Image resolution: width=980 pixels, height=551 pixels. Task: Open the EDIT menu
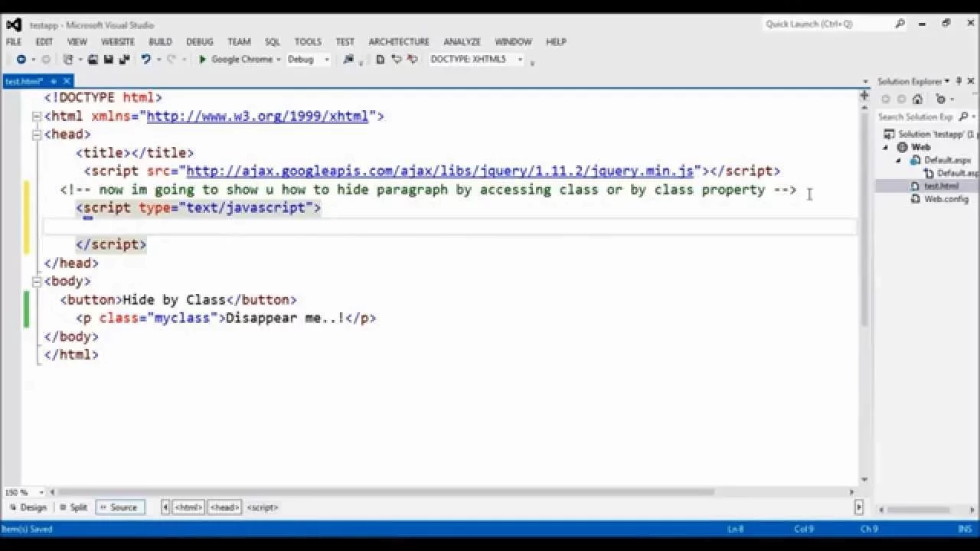pos(44,42)
